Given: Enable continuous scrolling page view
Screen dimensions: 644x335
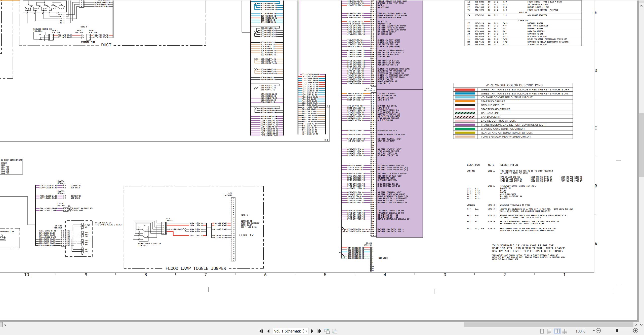Looking at the screenshot, I should click(549, 331).
